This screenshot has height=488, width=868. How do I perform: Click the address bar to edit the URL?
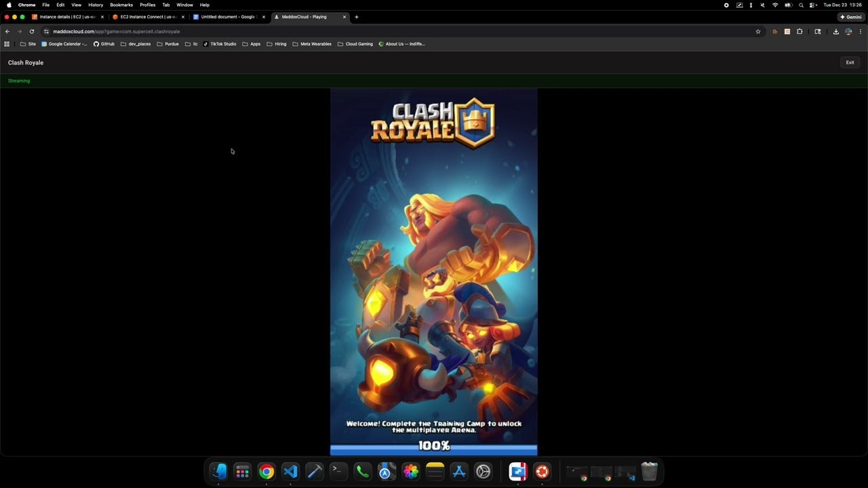click(203, 31)
